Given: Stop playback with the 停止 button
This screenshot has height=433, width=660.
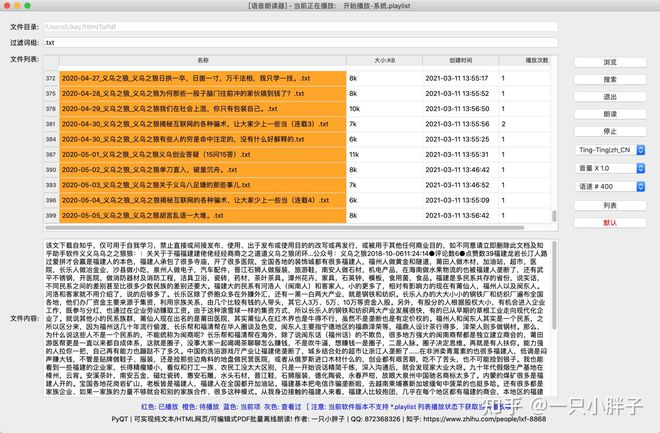Looking at the screenshot, I should point(610,131).
